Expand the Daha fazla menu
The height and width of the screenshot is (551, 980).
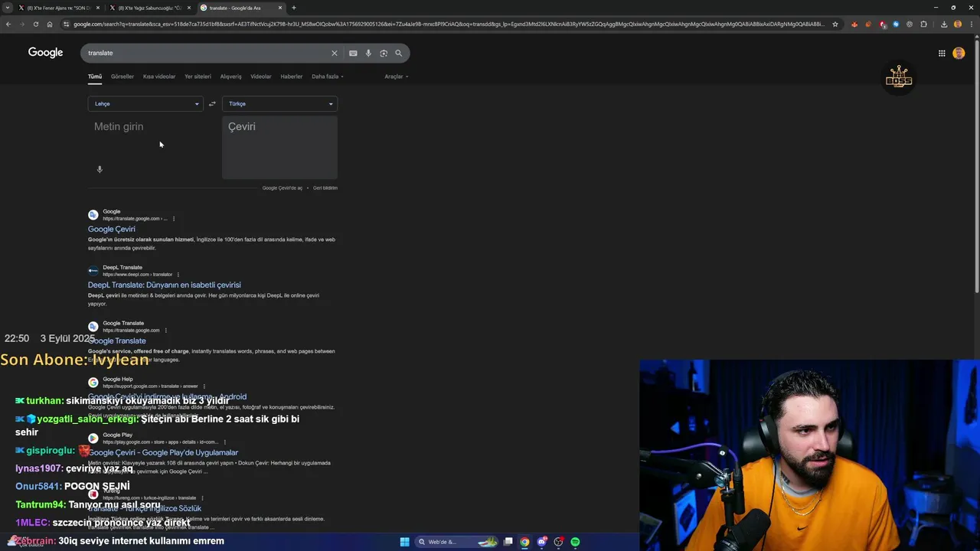click(327, 77)
